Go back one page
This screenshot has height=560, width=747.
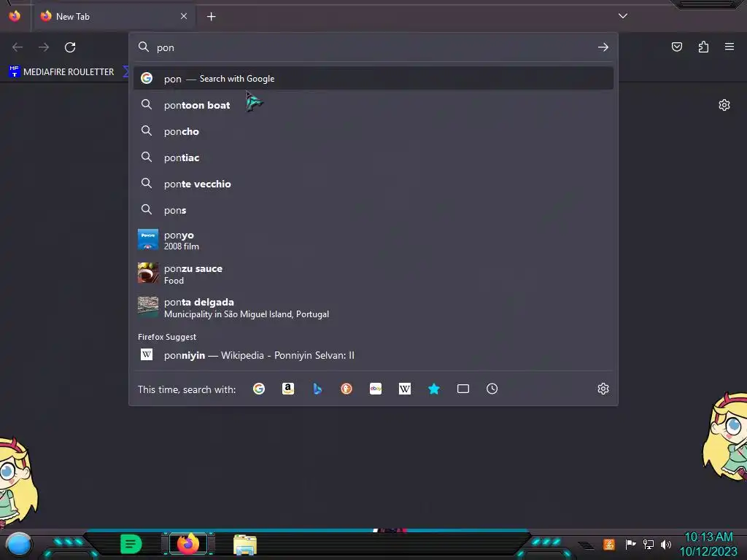coord(18,47)
